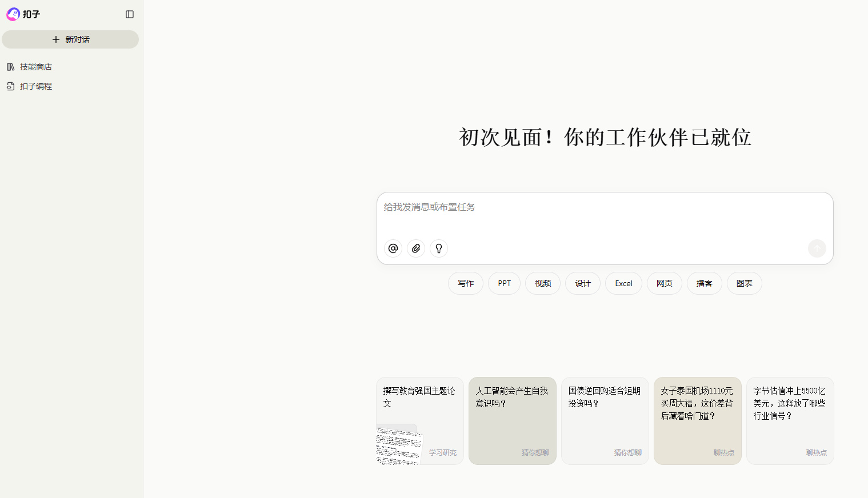Choose the 视频 skill chip
Image resolution: width=868 pixels, height=498 pixels.
(543, 283)
